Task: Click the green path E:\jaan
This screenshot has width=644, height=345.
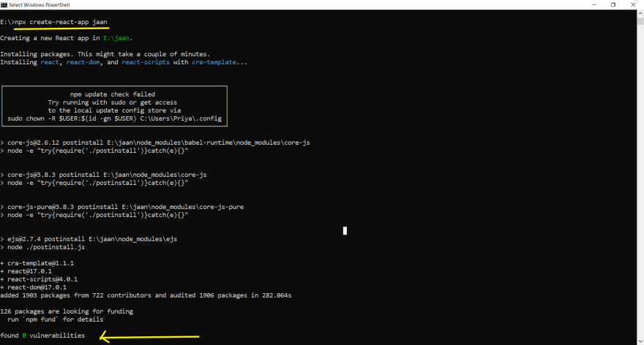Action: [116, 38]
